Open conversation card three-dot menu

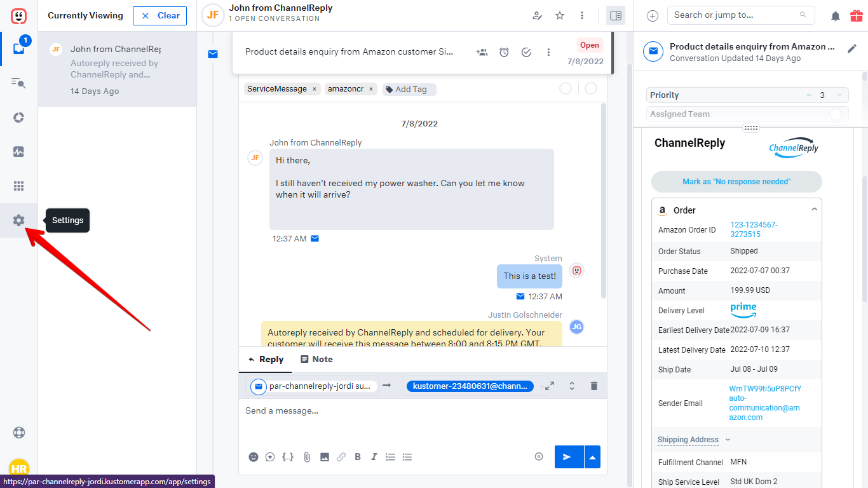548,52
